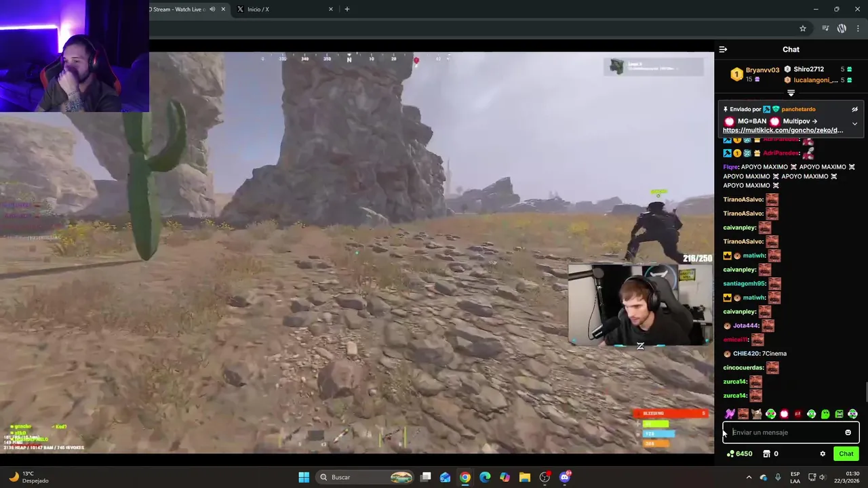Screen dimensions: 868x488
Task: Switch the ESP LAA keyboard language
Action: tap(795, 477)
